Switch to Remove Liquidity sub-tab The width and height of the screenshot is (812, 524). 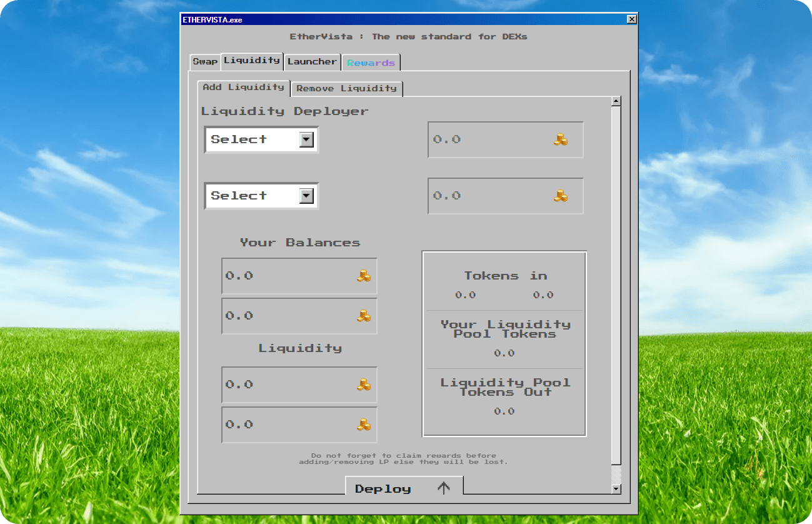point(347,89)
